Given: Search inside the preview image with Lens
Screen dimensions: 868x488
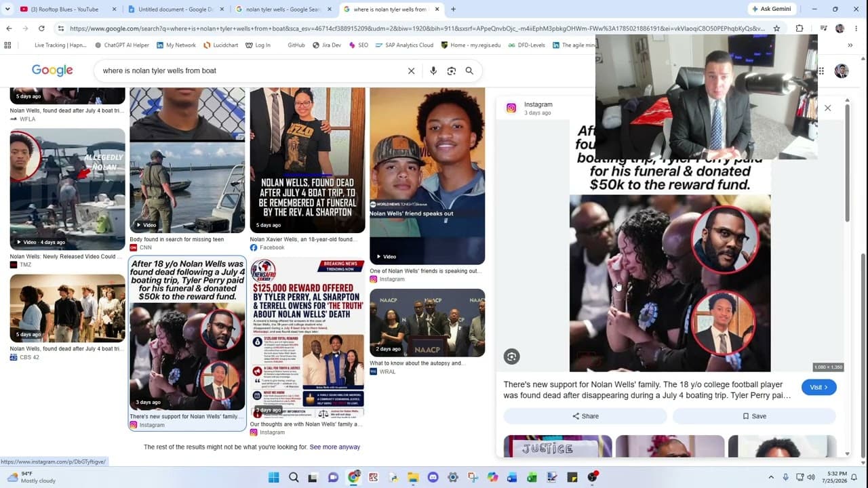Looking at the screenshot, I should [512, 357].
